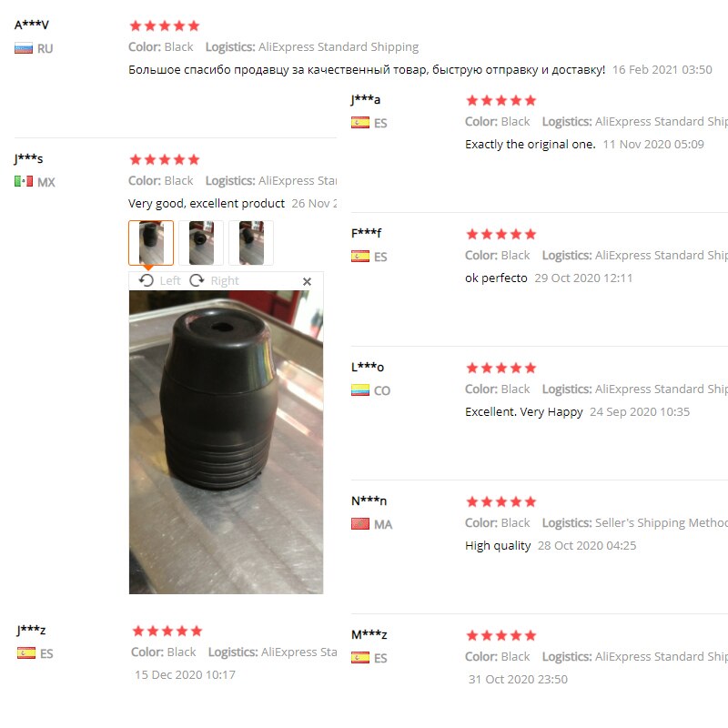Click the rotate Left icon
Viewport: 728px width, 728px height.
pyautogui.click(x=147, y=280)
